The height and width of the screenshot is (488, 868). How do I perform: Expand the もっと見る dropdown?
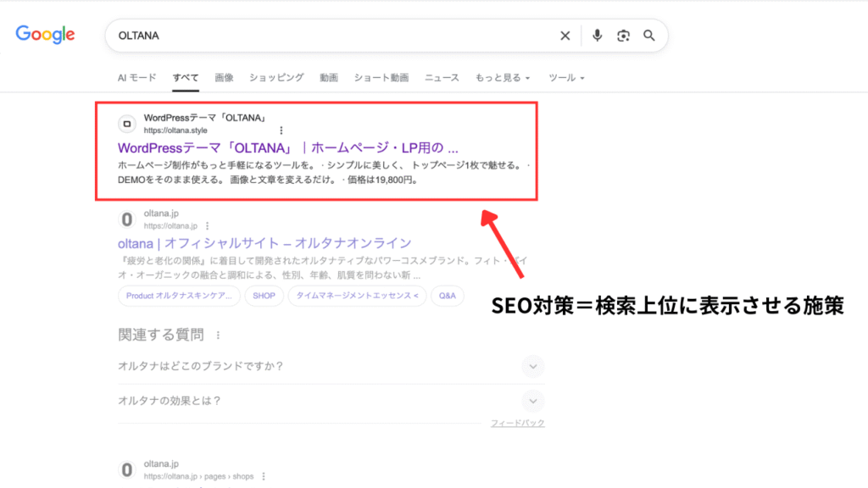(x=503, y=78)
